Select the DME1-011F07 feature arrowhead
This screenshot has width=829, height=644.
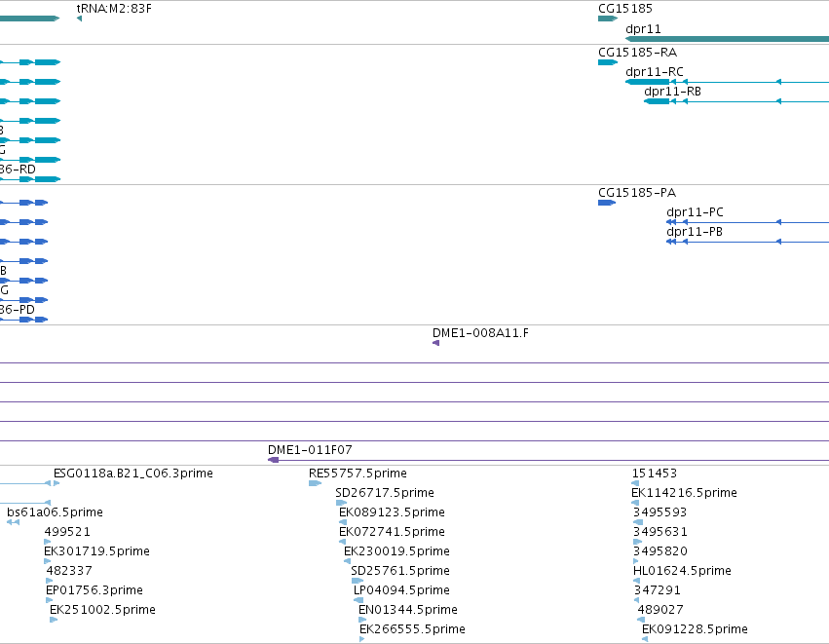point(274,460)
